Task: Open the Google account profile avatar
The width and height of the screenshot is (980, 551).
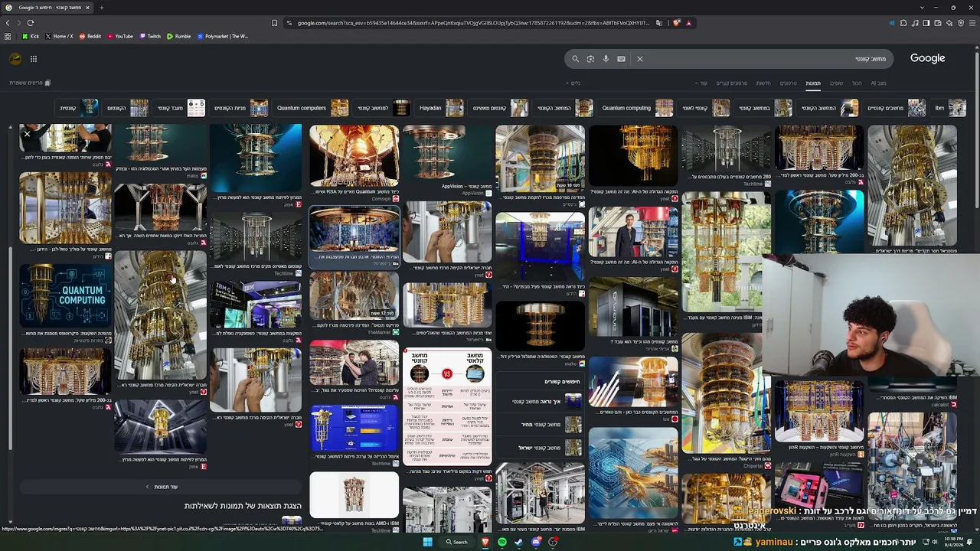Action: 15,59
